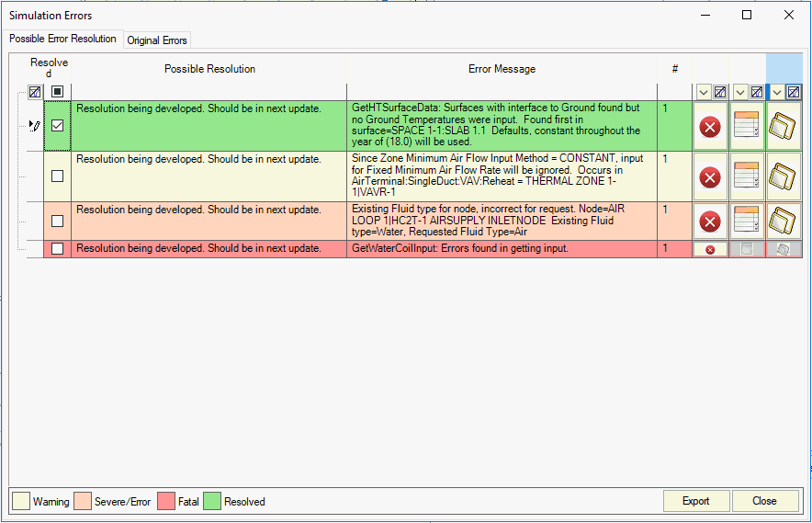Click red X icon for the fluid type error
The width and height of the screenshot is (812, 523).
click(709, 221)
